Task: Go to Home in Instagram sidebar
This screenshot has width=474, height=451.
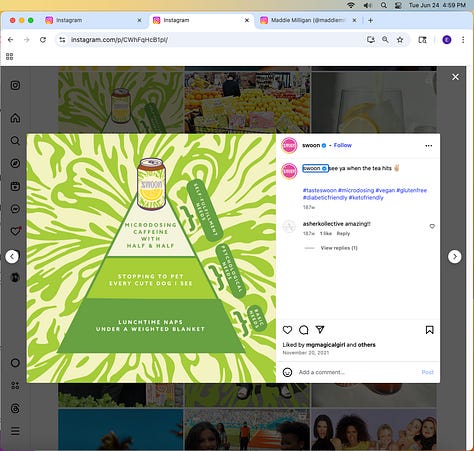Action: 15,118
